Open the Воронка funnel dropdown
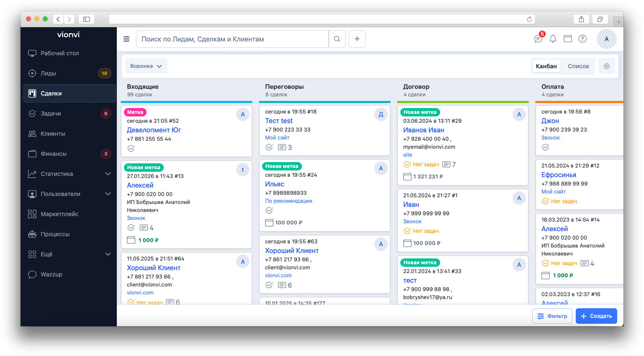The height and width of the screenshot is (356, 644). pyautogui.click(x=146, y=66)
